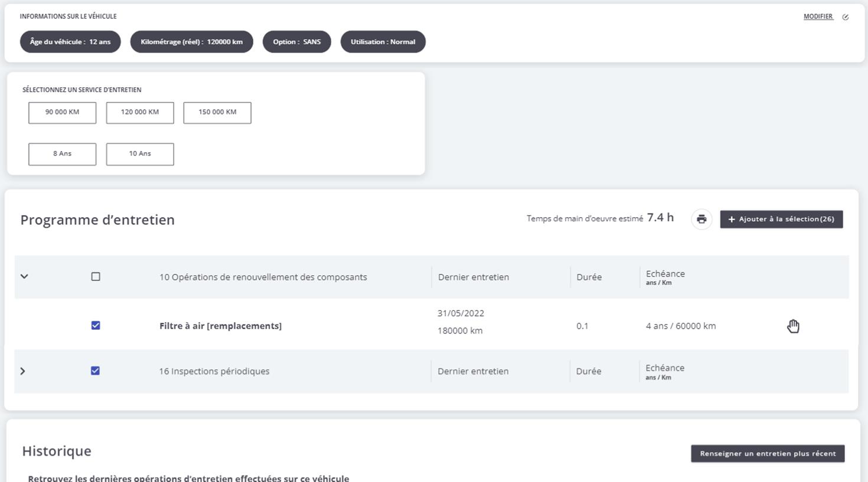Choose the 10 Ans service interval

click(x=140, y=154)
